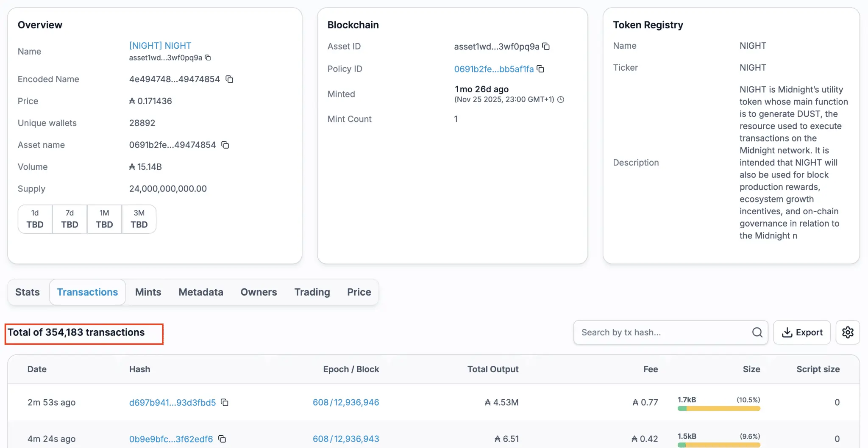This screenshot has height=448, width=868.
Task: Copy the Policy ID value
Action: (541, 69)
